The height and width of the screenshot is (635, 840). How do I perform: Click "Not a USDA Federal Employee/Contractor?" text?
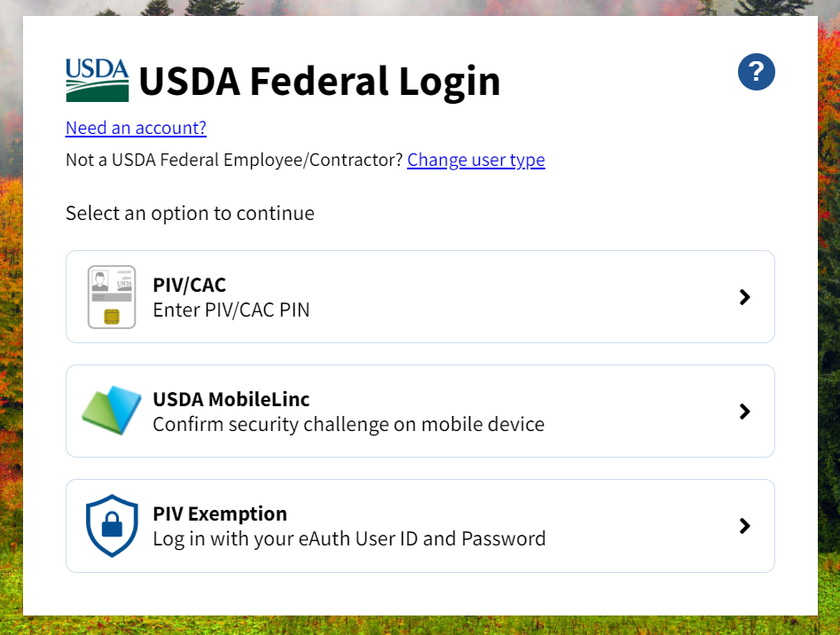(234, 161)
